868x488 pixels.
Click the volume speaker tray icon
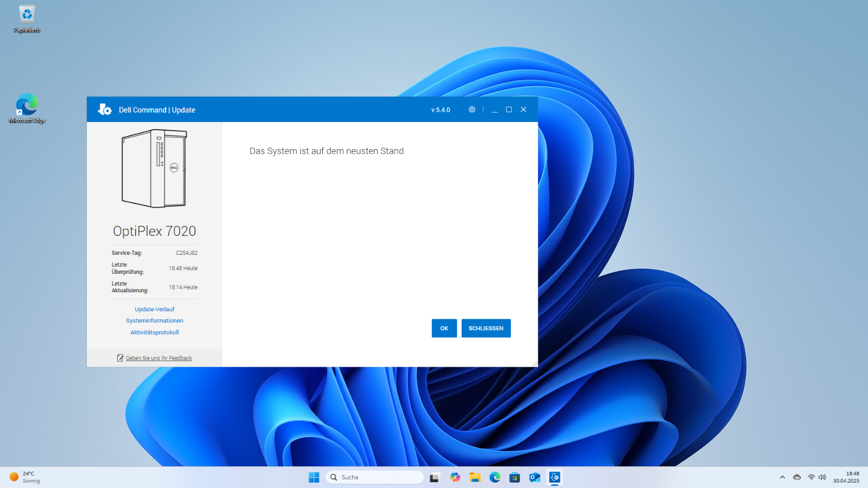[822, 477]
